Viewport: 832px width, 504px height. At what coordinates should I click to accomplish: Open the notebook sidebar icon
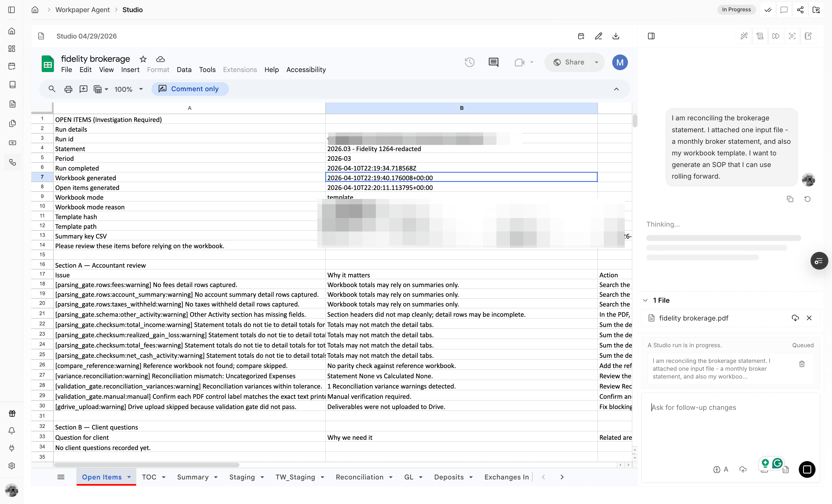pyautogui.click(x=12, y=85)
